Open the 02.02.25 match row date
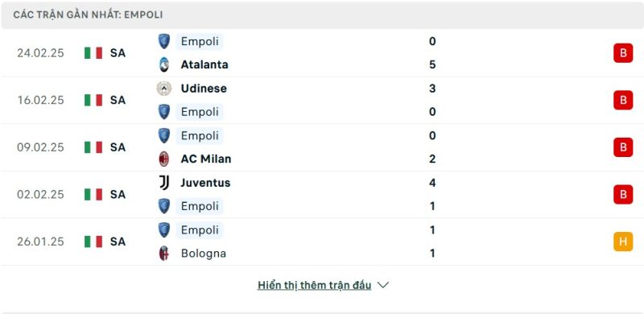Image resolution: width=644 pixels, height=314 pixels. point(41,194)
